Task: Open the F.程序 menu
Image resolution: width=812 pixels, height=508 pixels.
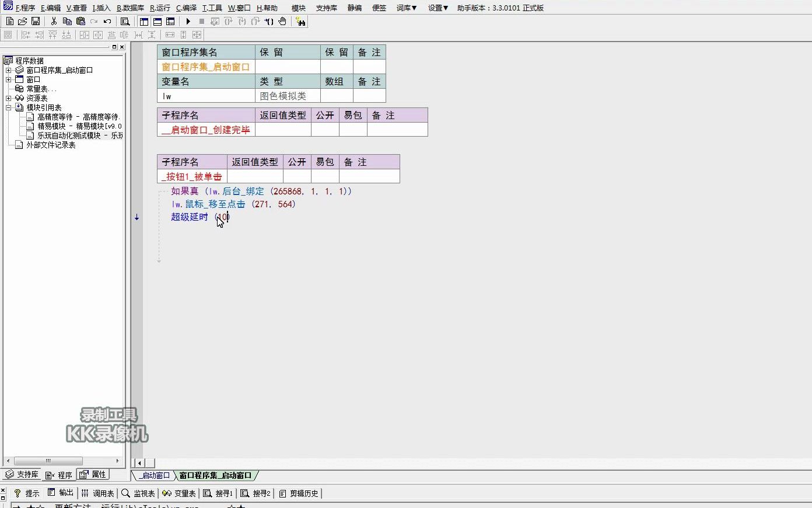Action: 25,8
